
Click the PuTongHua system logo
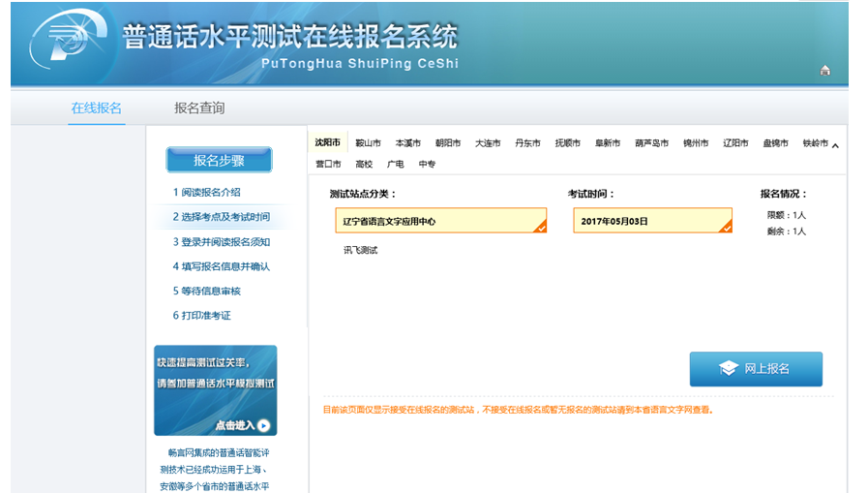[x=66, y=44]
